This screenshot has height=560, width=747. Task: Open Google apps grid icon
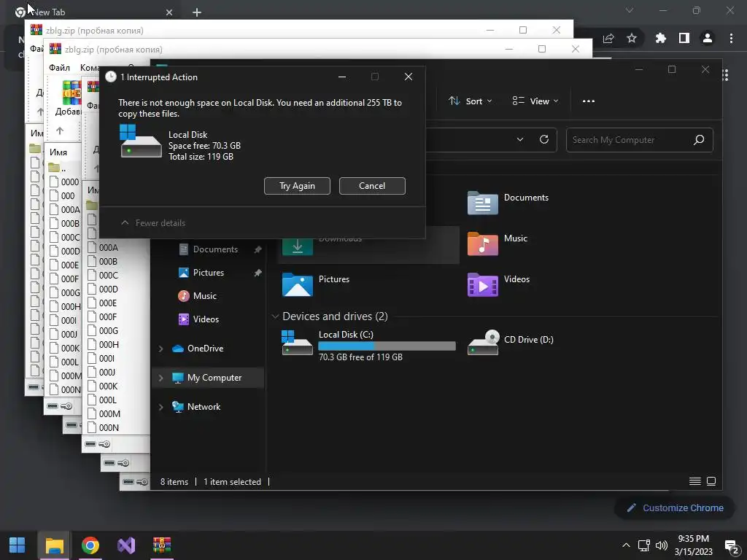point(725,75)
